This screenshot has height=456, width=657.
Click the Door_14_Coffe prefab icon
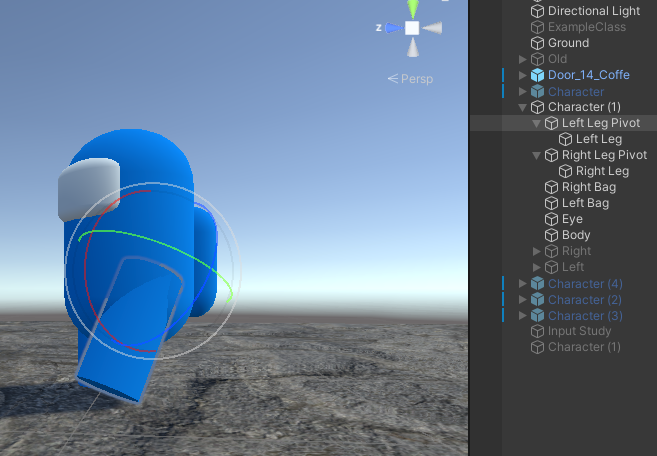(537, 75)
